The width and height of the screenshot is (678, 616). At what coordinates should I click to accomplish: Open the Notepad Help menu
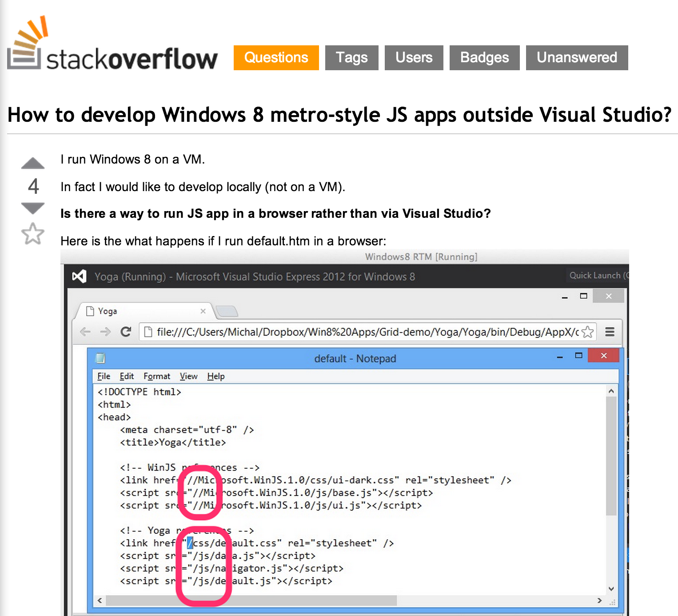pyautogui.click(x=216, y=376)
